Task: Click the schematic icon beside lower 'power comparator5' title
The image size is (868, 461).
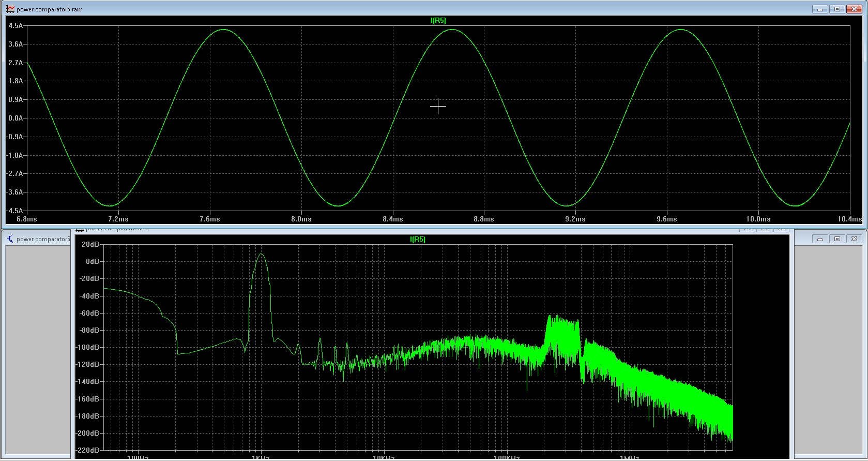Action: (x=10, y=239)
